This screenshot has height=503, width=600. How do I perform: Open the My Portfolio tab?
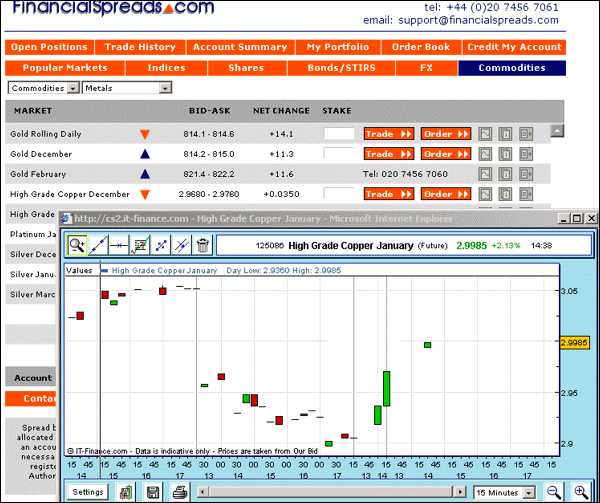coord(338,47)
